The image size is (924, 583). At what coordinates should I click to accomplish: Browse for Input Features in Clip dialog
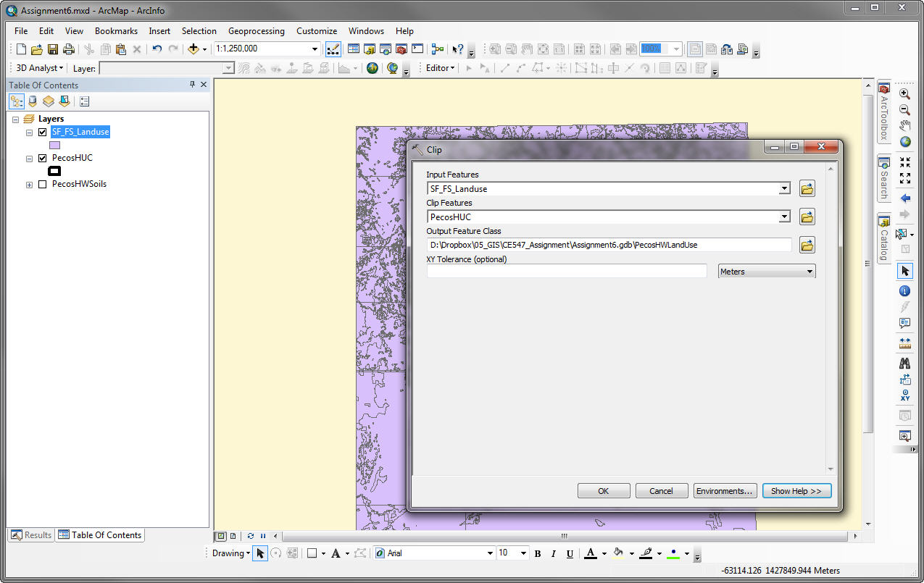tap(807, 189)
